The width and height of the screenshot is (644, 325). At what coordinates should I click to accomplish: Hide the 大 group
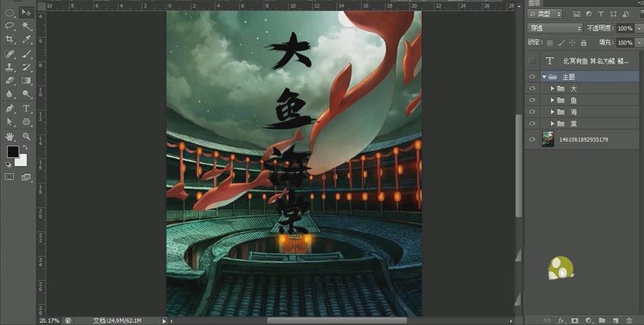[x=533, y=88]
